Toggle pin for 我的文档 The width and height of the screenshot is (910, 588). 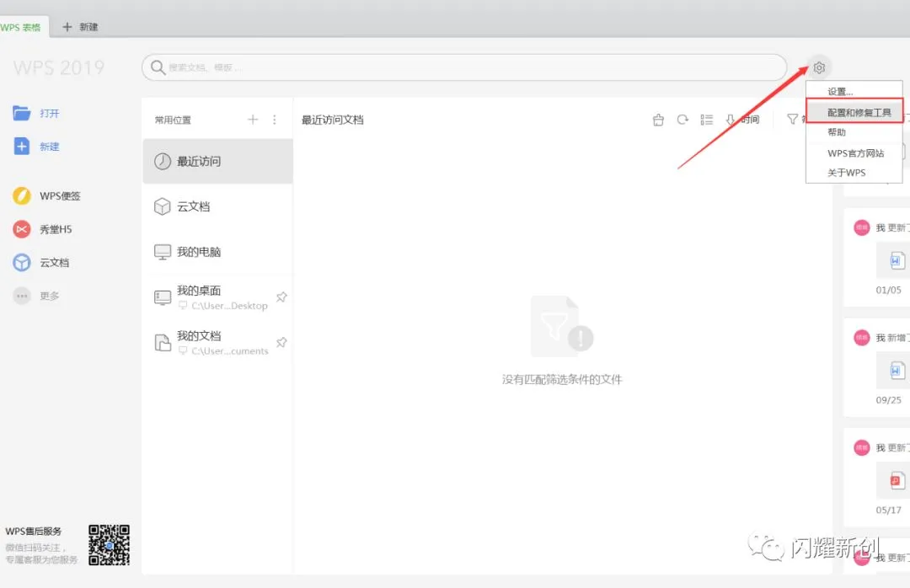pos(281,343)
